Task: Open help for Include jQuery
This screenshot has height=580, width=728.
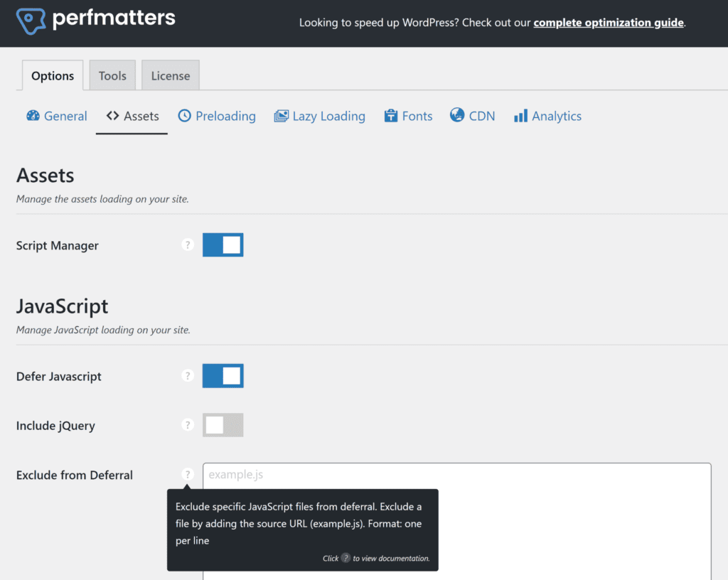Action: point(188,424)
